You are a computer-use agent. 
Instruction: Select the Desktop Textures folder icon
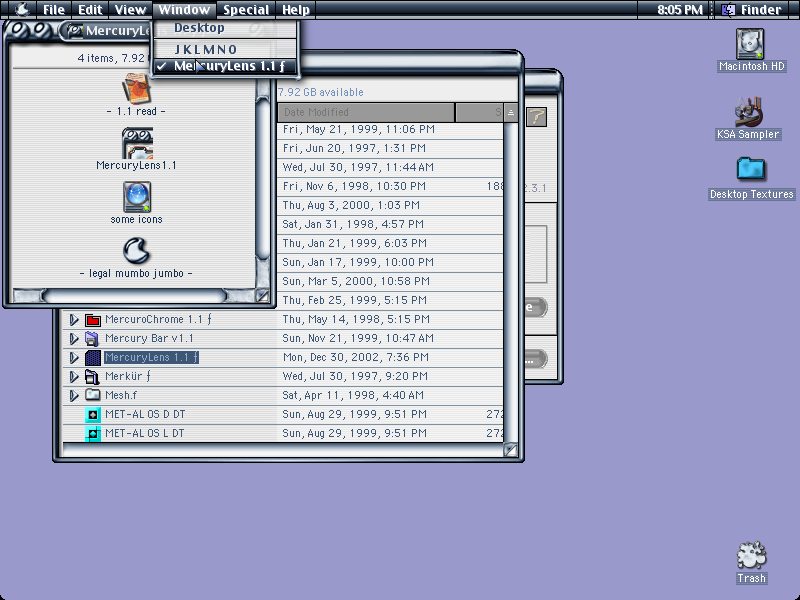[x=751, y=169]
